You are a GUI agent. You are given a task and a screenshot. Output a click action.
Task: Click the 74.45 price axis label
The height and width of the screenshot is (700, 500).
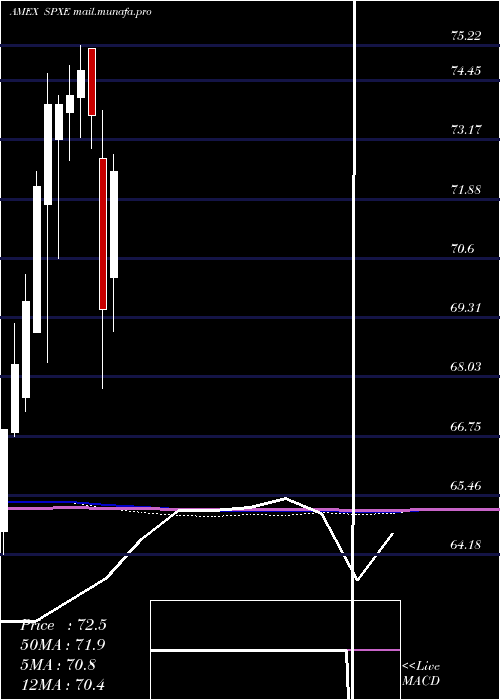point(466,71)
